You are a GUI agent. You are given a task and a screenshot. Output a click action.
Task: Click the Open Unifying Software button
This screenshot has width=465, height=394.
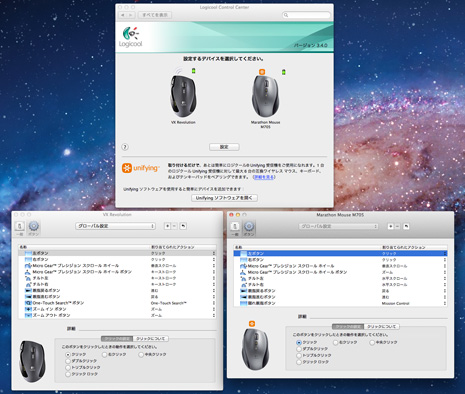click(224, 198)
